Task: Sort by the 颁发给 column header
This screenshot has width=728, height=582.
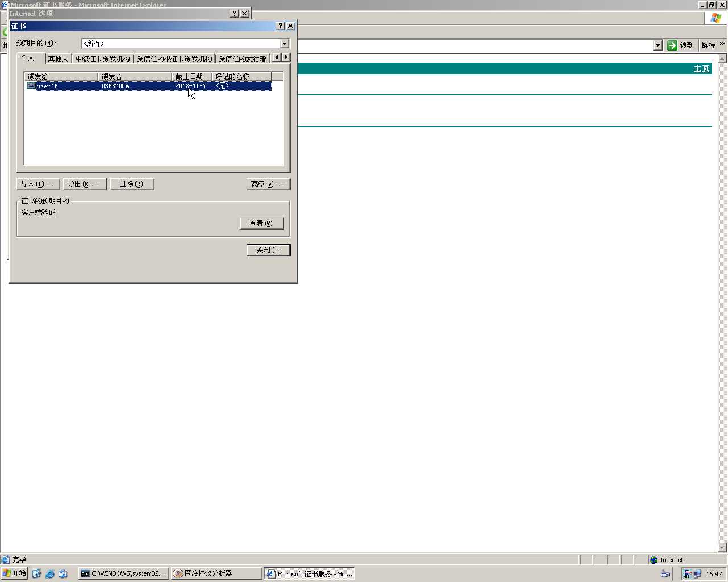Action: point(61,76)
